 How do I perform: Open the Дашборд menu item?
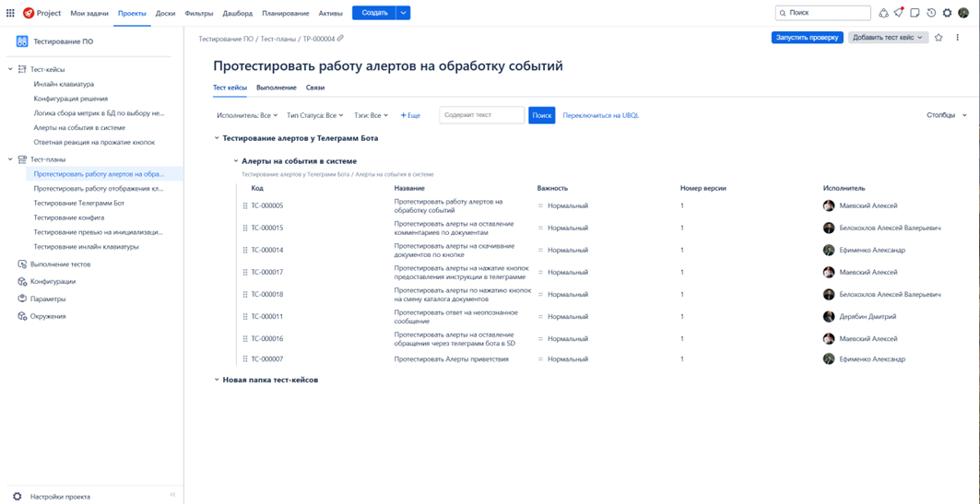click(237, 13)
